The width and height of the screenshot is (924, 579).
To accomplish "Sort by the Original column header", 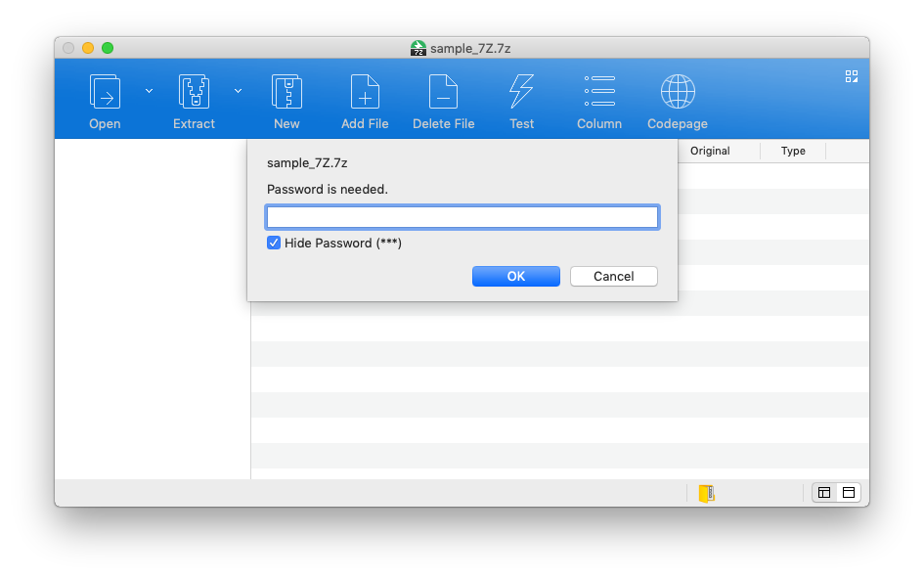I will [x=710, y=151].
